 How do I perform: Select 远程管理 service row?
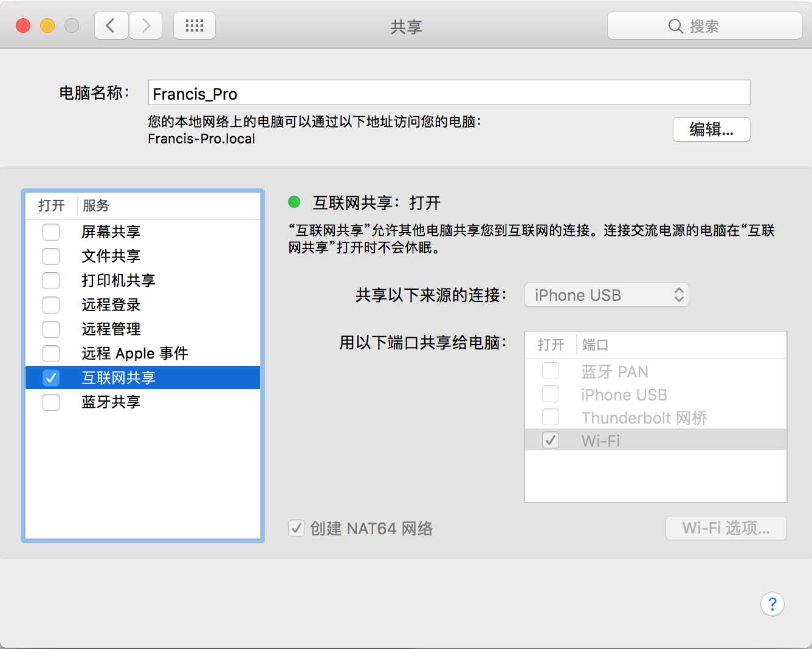[x=143, y=329]
